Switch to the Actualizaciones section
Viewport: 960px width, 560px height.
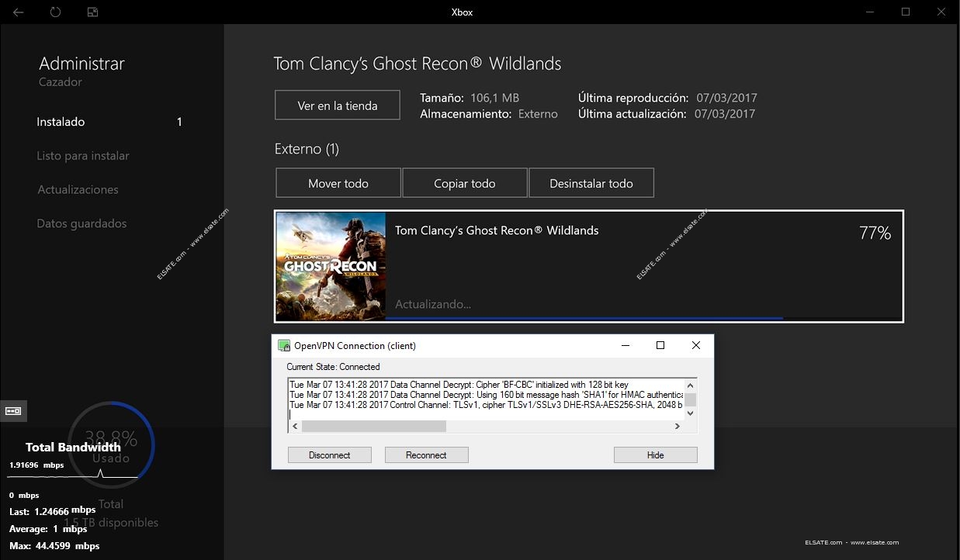click(78, 189)
